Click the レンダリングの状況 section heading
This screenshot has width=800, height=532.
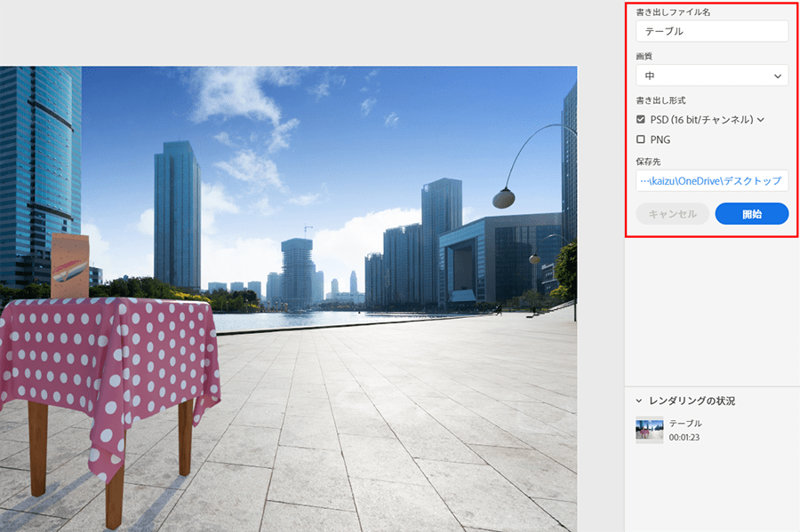(692, 401)
